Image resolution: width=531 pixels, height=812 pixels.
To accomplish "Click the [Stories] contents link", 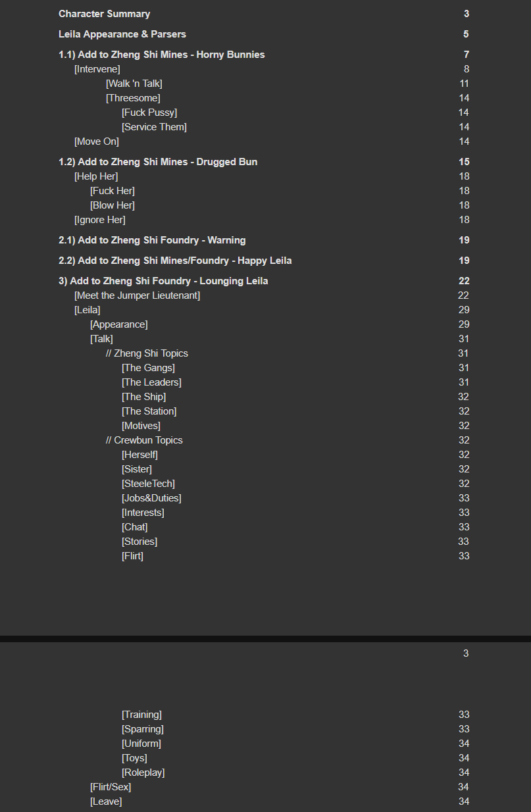I will click(x=139, y=542).
